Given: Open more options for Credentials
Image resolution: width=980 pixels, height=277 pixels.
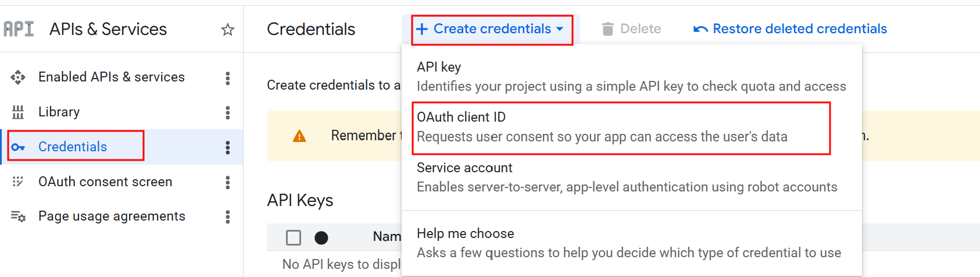Looking at the screenshot, I should coord(228,147).
